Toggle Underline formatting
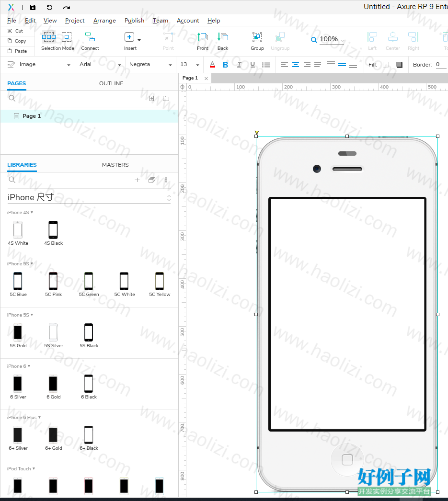The image size is (448, 501). (253, 65)
